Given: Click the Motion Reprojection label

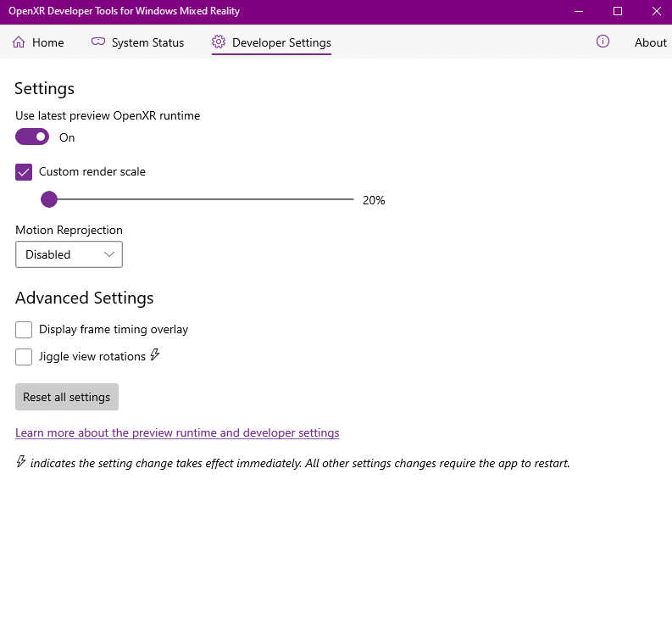Looking at the screenshot, I should click(x=69, y=231).
